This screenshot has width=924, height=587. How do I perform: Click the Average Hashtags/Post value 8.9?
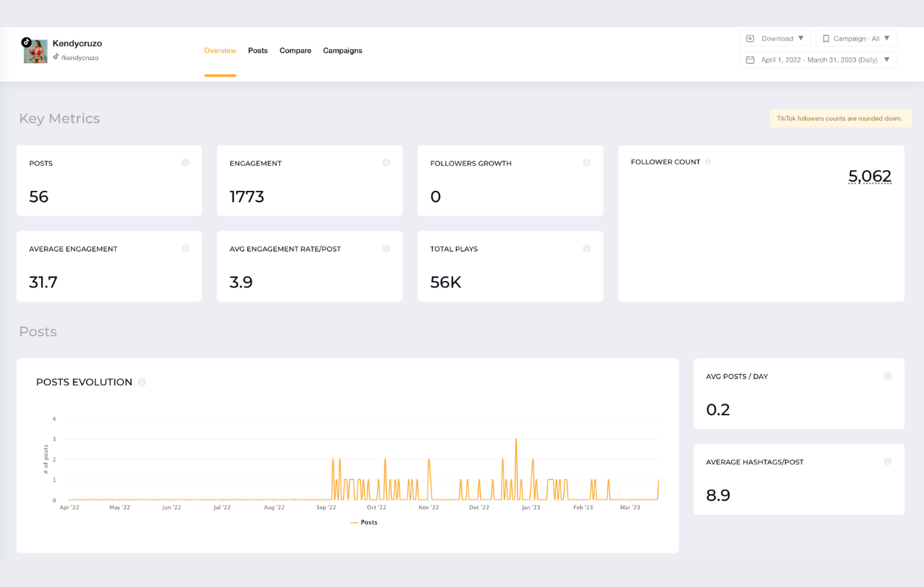click(718, 496)
